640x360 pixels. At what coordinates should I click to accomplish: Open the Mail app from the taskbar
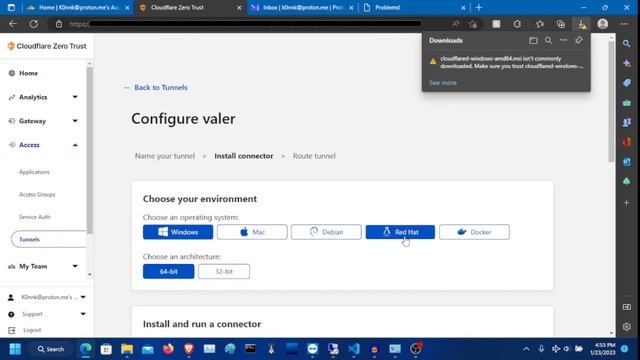pos(147,349)
